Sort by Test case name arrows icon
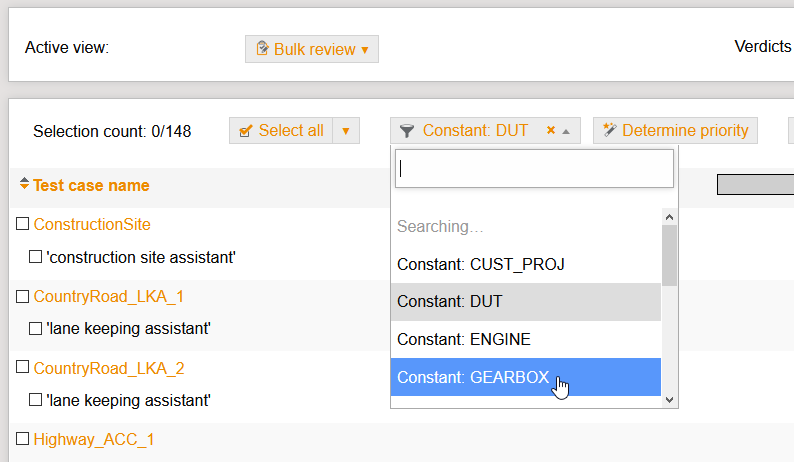This screenshot has height=462, width=794. 24,185
